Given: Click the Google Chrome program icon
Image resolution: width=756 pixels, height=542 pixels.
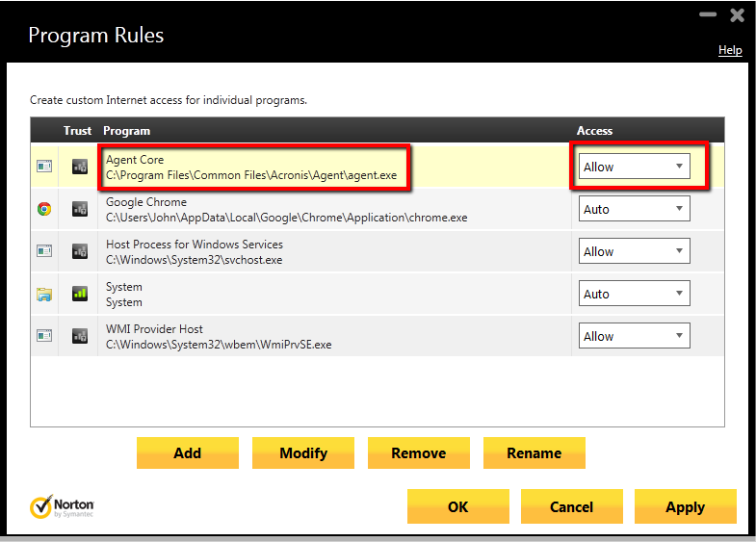Looking at the screenshot, I should pyautogui.click(x=44, y=209).
